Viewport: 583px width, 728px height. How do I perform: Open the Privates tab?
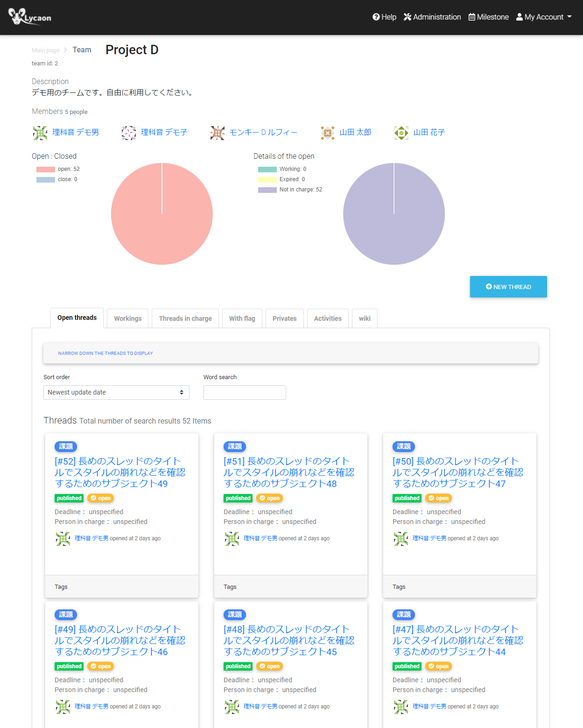click(285, 318)
